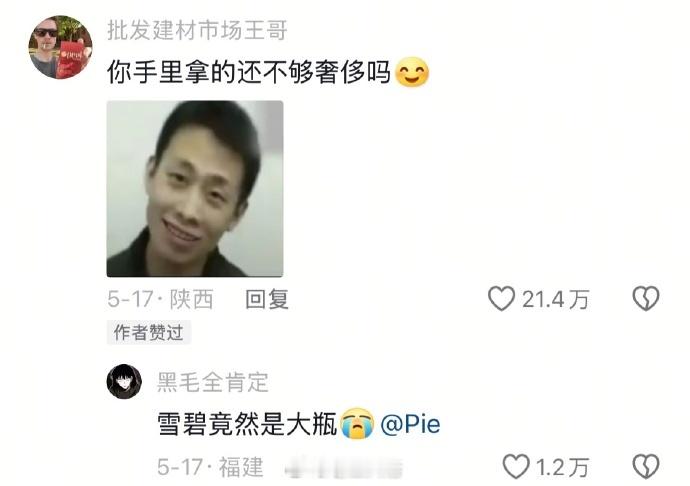Tap the 1.2万 like count
The image size is (690, 486).
[x=562, y=467]
